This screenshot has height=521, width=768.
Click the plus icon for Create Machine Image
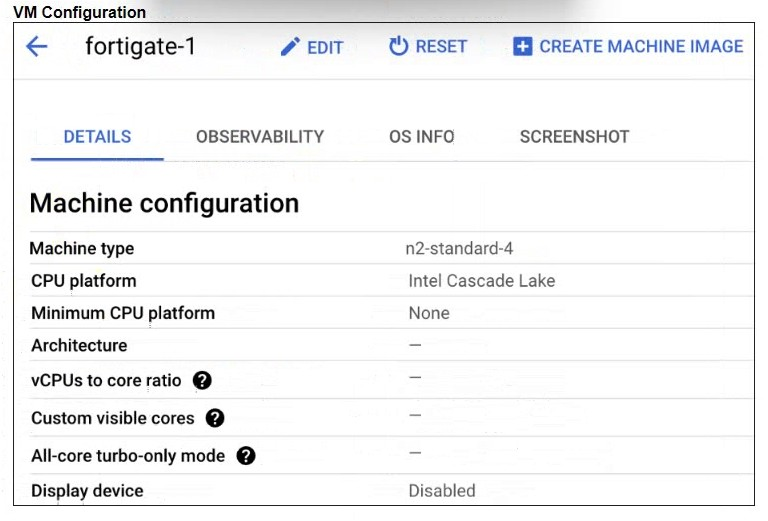click(x=522, y=47)
